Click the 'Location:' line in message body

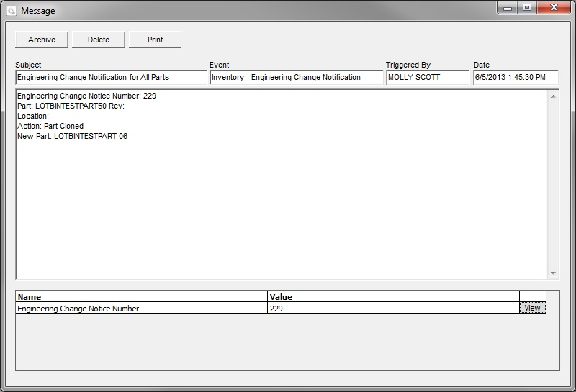33,116
